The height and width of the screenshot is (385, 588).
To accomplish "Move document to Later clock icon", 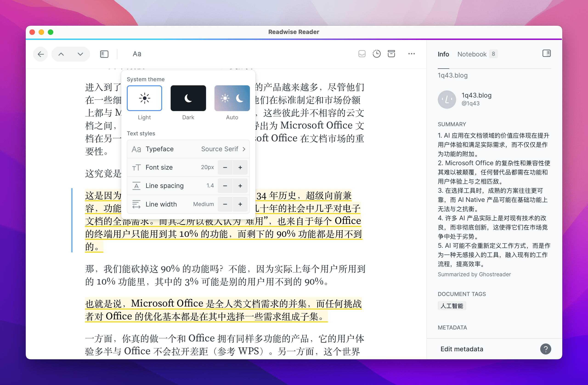I will [x=376, y=54].
